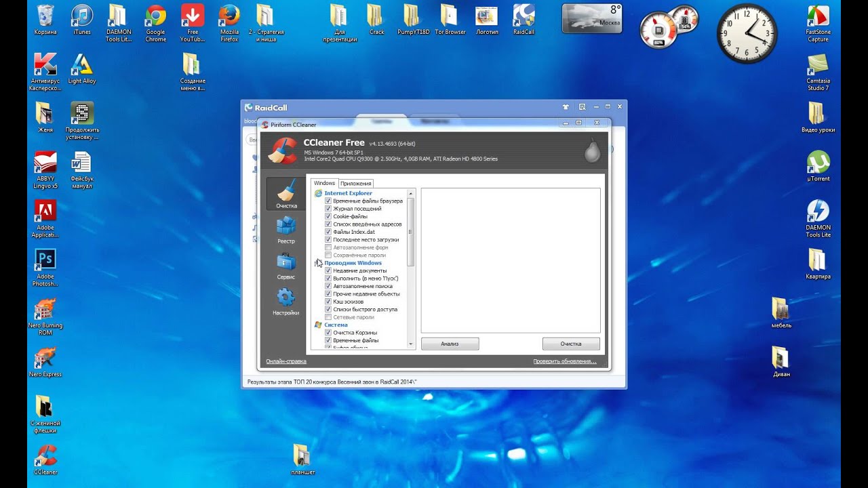Image resolution: width=868 pixels, height=488 pixels.
Task: Collapse the Internet Explorer group header
Action: pyautogui.click(x=348, y=193)
